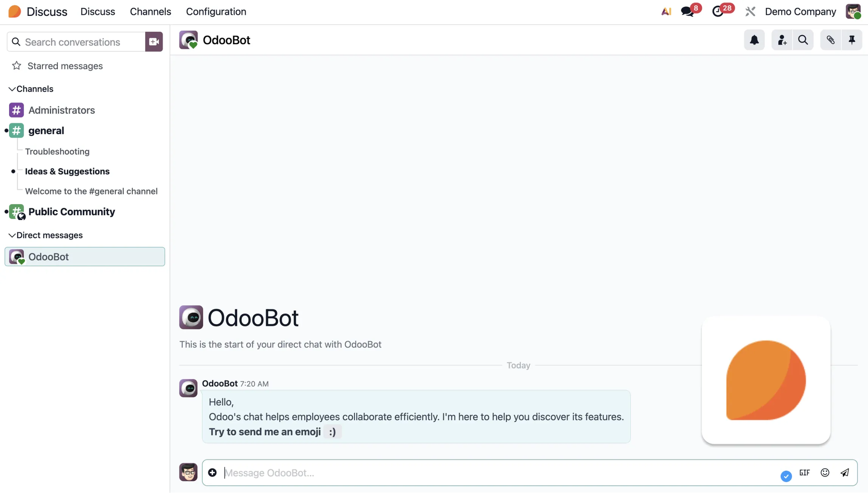
Task: Show attachments with the paperclip icon
Action: [831, 40]
